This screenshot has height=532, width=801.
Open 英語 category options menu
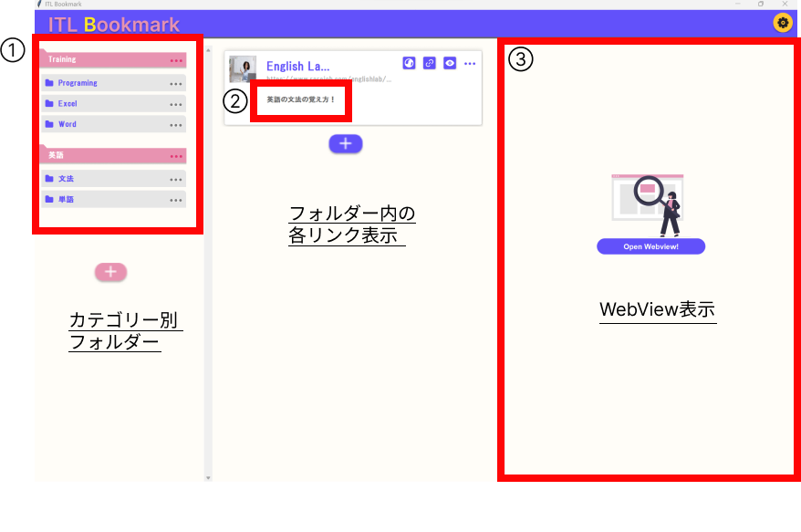click(176, 156)
